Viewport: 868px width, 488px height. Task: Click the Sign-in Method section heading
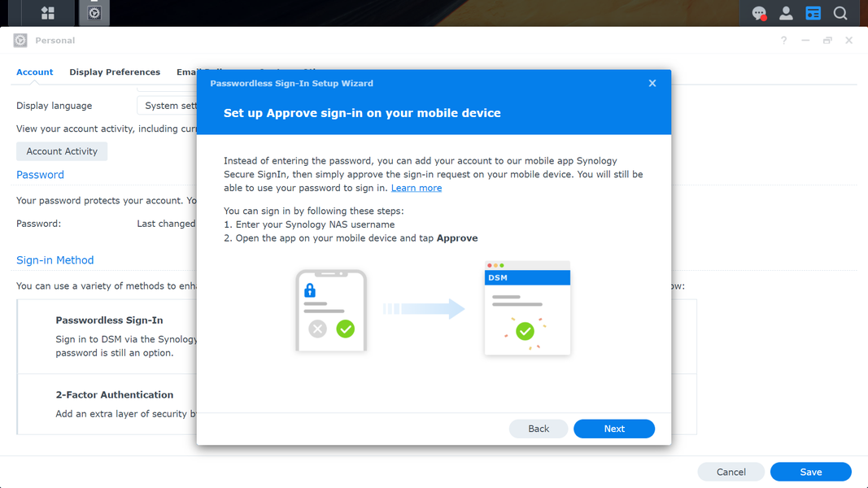(55, 260)
